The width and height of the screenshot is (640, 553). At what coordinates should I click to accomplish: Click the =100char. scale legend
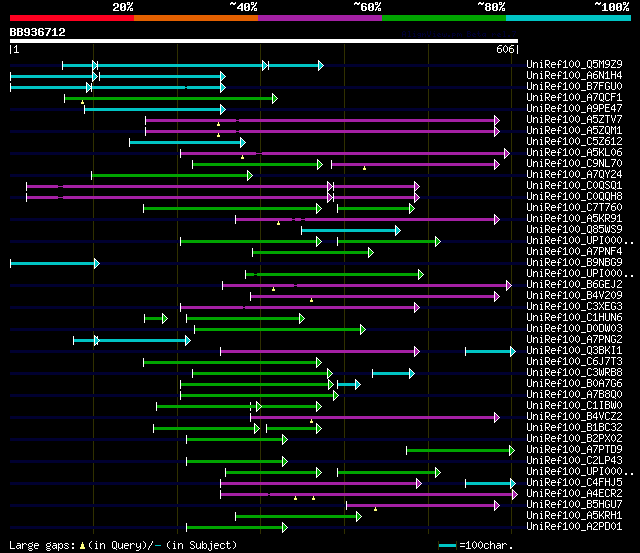(476, 545)
